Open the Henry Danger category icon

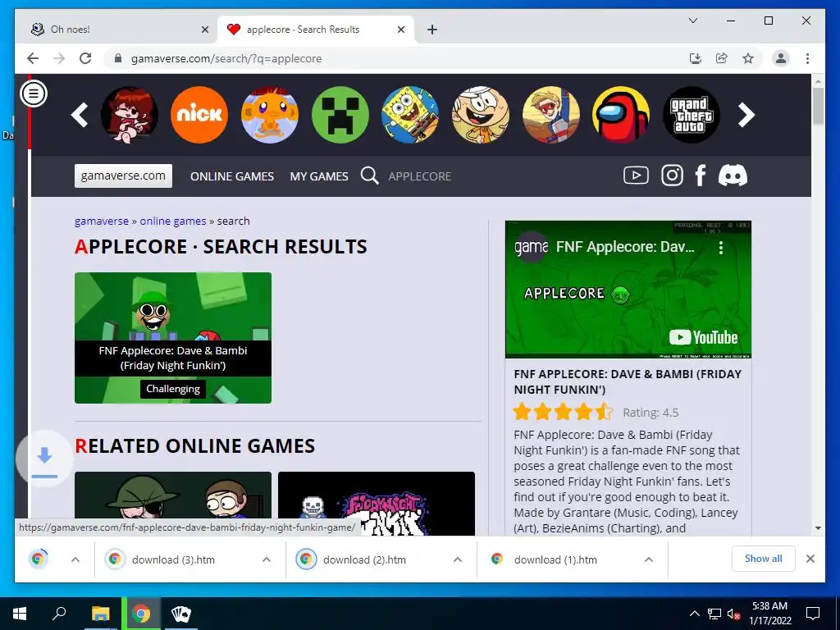[x=550, y=115]
